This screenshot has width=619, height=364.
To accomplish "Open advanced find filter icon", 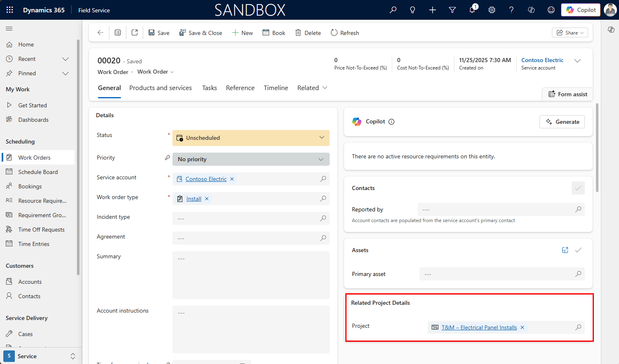I will coord(452,10).
